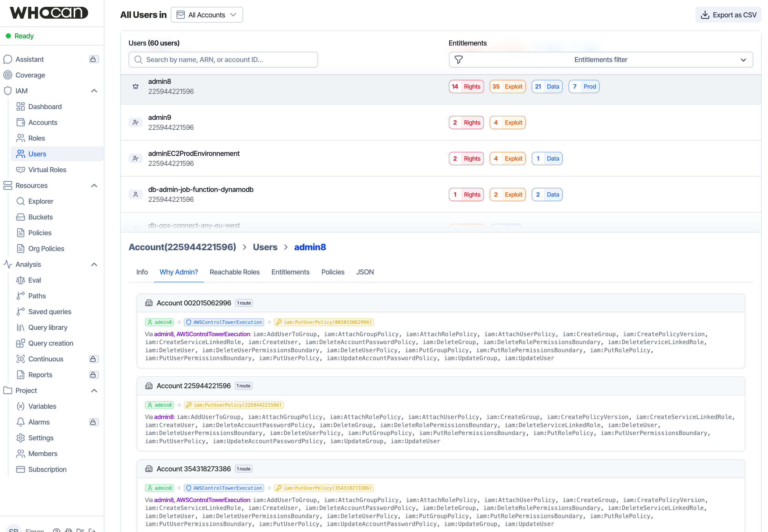Viewport: 768px width, 532px height.
Task: Collapse the IAM section chevron
Action: point(94,91)
